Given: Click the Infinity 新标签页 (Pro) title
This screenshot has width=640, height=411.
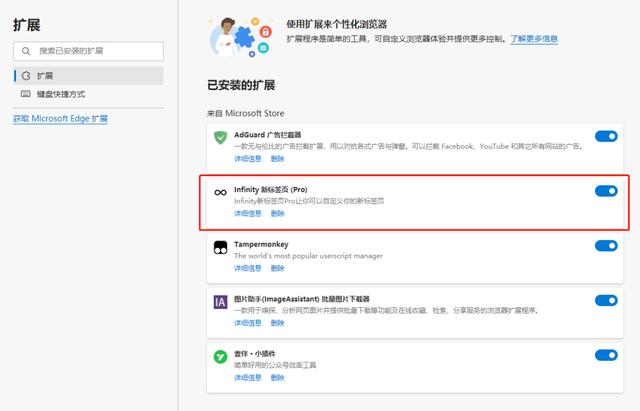Looking at the screenshot, I should click(x=271, y=189).
